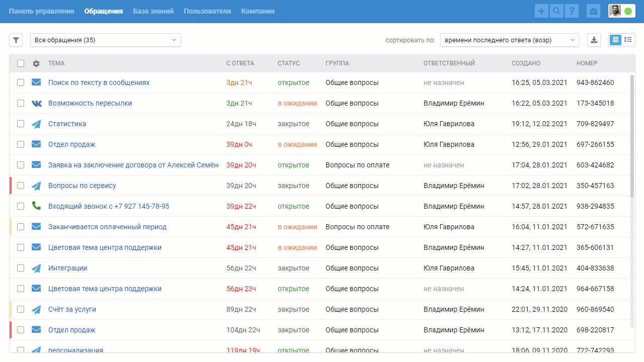
Task: Open ticket 'Поиск по тексту в сообщениях'
Action: coord(99,82)
